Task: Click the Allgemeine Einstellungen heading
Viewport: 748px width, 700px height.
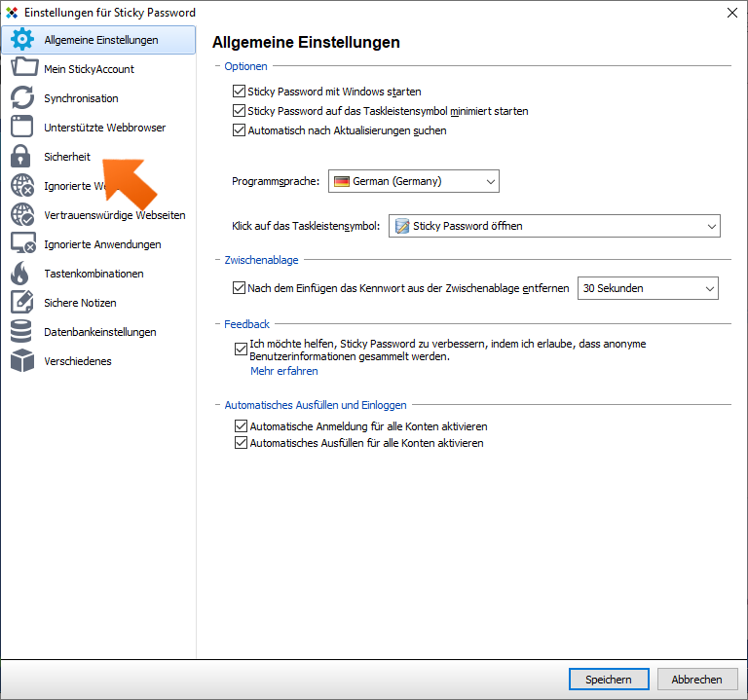Action: (x=306, y=42)
